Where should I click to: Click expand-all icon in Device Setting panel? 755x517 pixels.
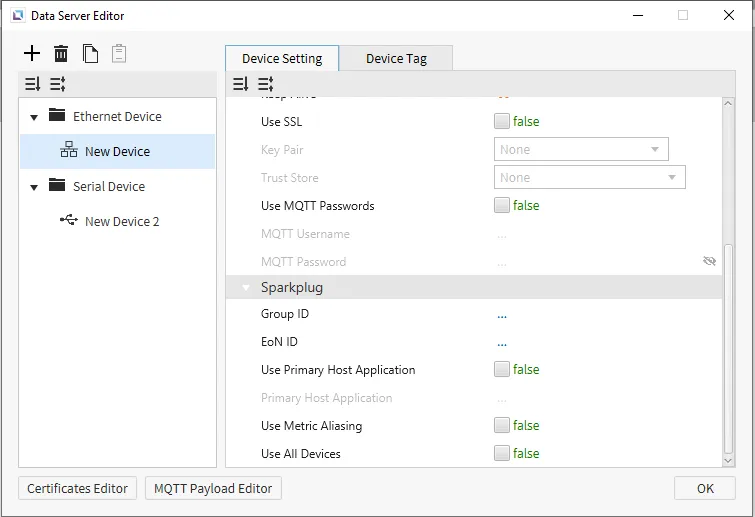241,85
